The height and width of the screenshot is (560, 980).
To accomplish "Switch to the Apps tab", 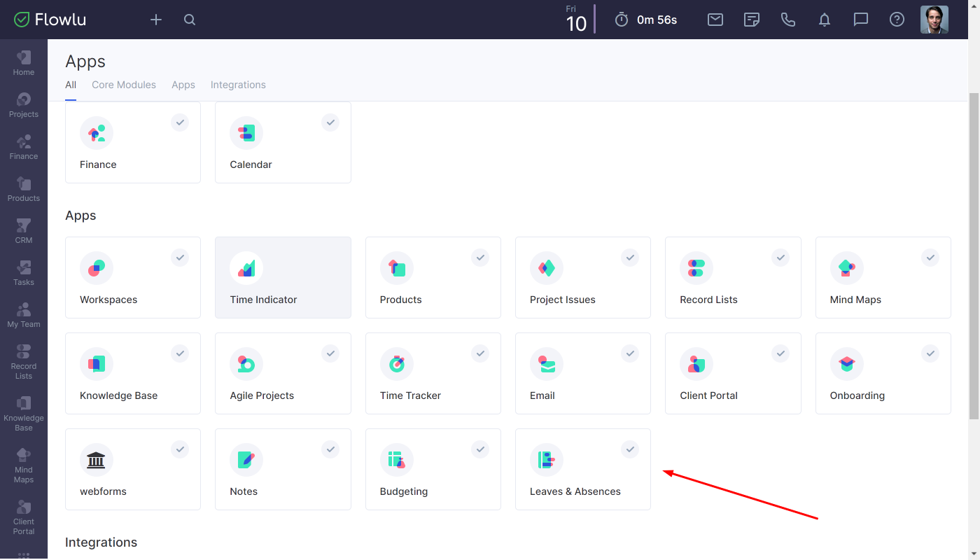I will point(183,85).
